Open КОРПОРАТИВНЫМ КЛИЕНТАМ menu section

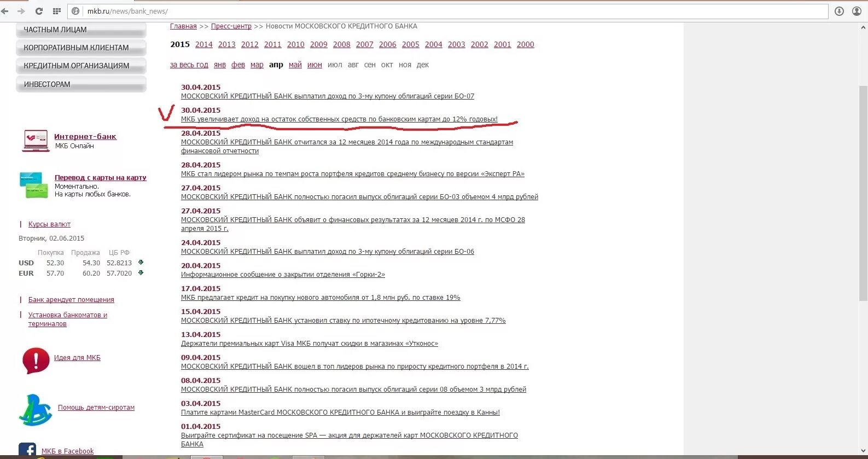81,48
